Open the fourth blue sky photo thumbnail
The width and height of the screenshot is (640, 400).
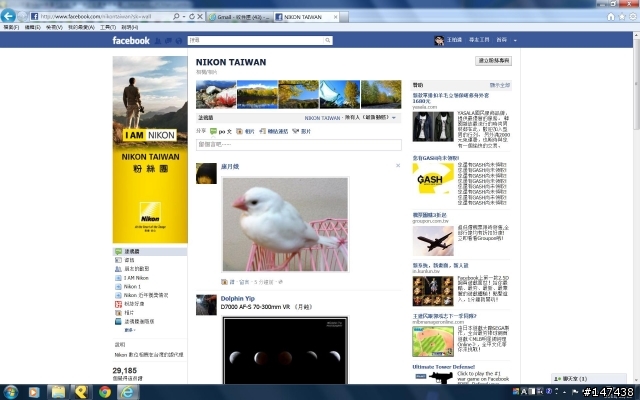tap(340, 94)
